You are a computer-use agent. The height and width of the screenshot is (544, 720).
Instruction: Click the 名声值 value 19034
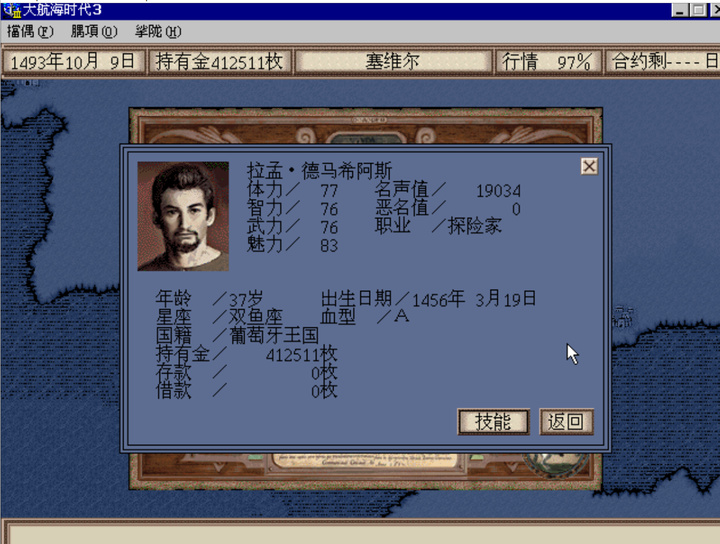click(x=498, y=191)
